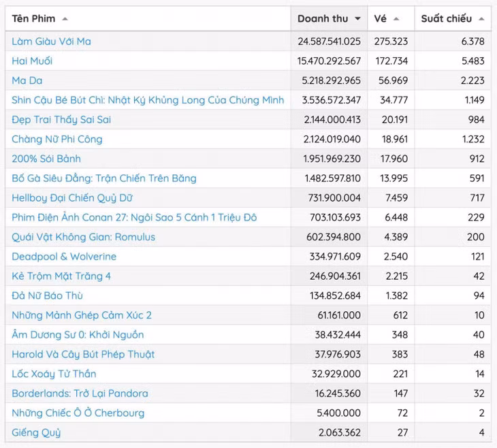Select the revenue cell 24.587.541.025

click(x=329, y=42)
